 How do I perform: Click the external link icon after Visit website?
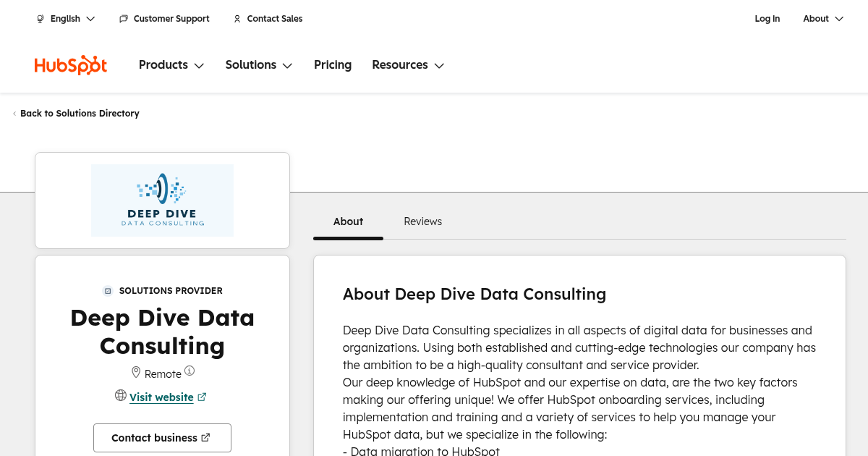(x=203, y=397)
